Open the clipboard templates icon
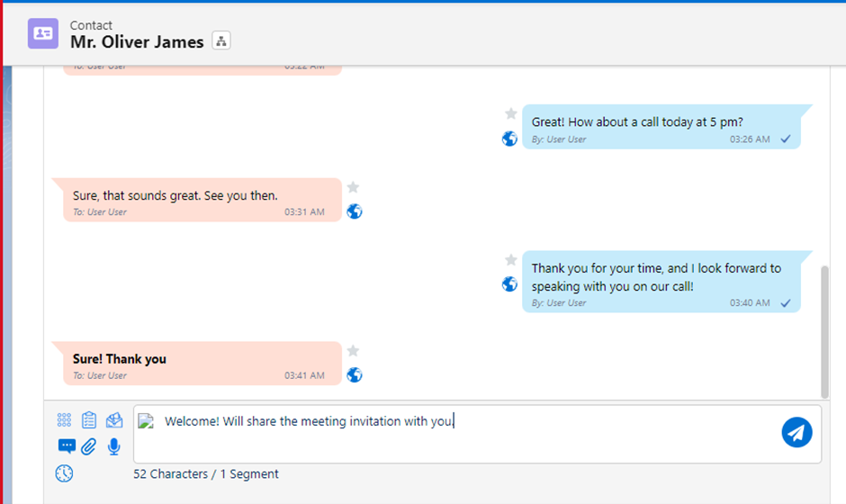Screen dimensions: 846x504 coord(89,420)
